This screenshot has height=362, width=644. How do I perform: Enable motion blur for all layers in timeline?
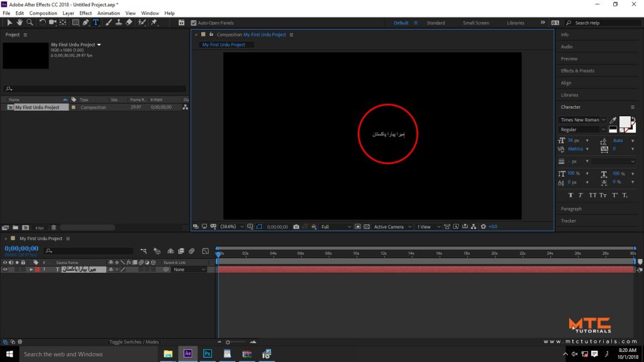tap(191, 251)
